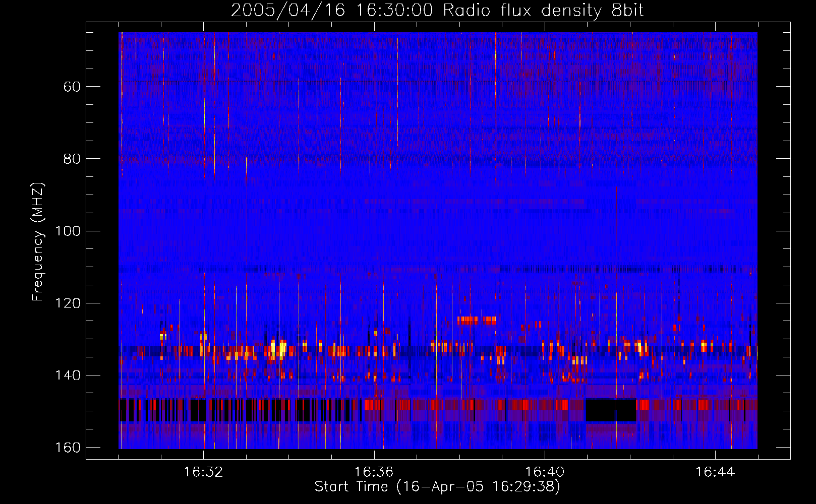Click the 'Frequency (MHZ)' axis label
Image resolution: width=816 pixels, height=504 pixels.
[x=38, y=242]
